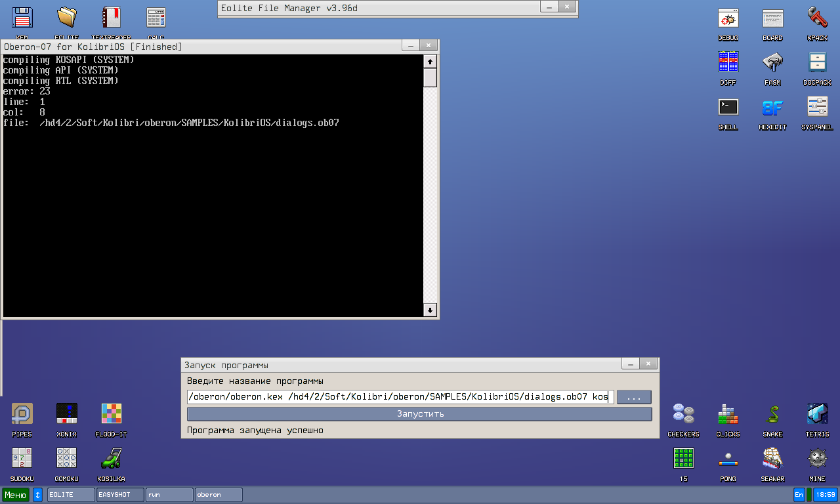Click the browse '...' button
The height and width of the screenshot is (504, 840).
pyautogui.click(x=634, y=397)
